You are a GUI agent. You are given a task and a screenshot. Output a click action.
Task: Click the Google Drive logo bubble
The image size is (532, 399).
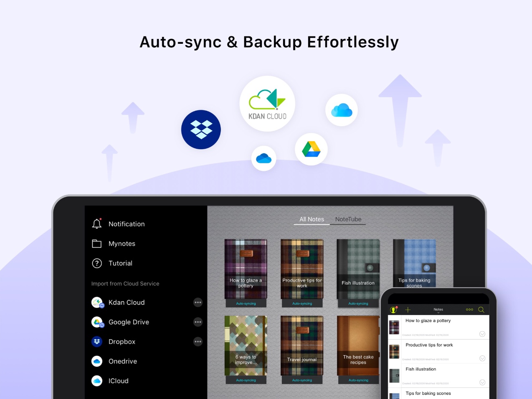311,149
